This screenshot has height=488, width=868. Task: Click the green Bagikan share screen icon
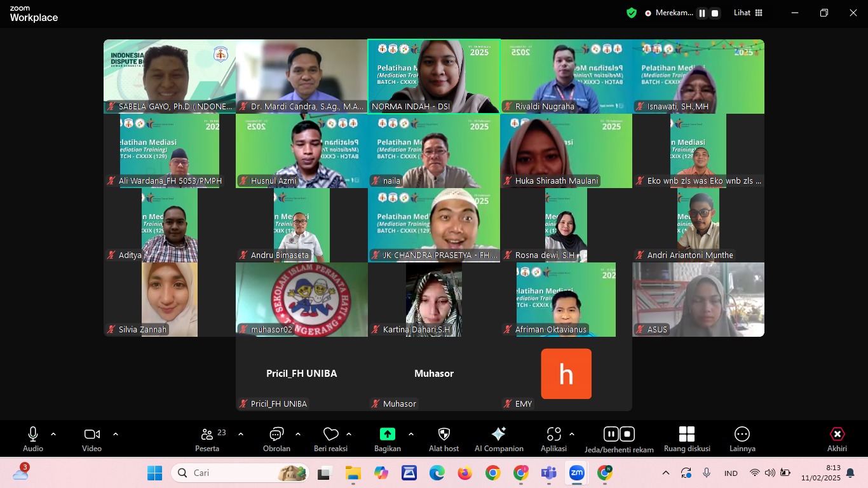coord(387,435)
